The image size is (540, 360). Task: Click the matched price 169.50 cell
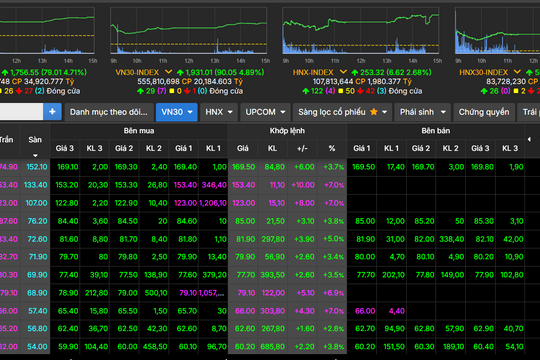pyautogui.click(x=243, y=167)
